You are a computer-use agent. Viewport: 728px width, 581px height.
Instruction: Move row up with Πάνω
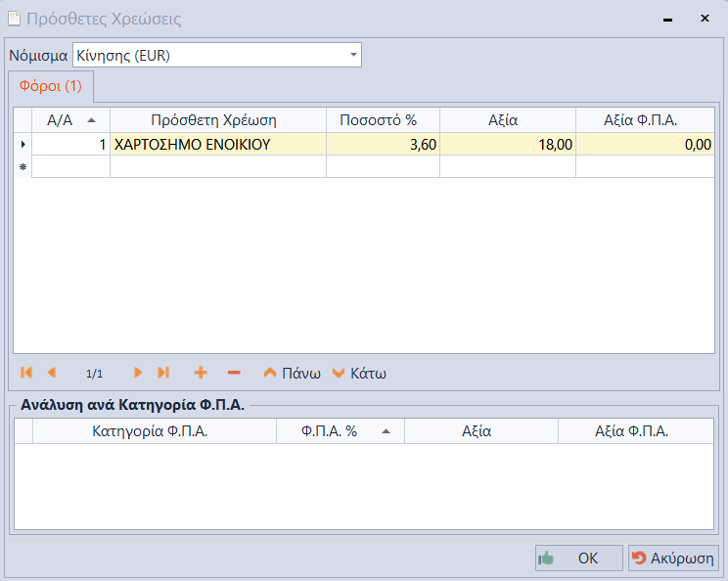[x=292, y=373]
